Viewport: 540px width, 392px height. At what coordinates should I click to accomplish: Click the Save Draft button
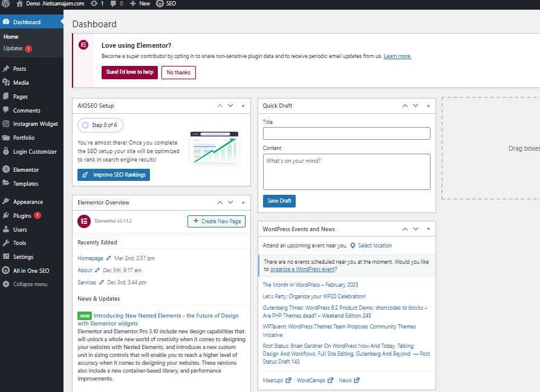pos(279,201)
